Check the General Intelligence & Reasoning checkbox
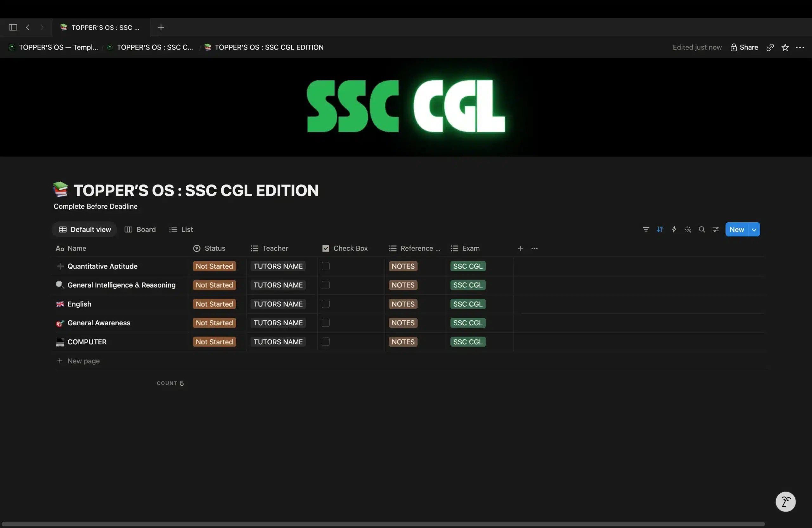Screen dimensions: 812x528 (x=325, y=285)
